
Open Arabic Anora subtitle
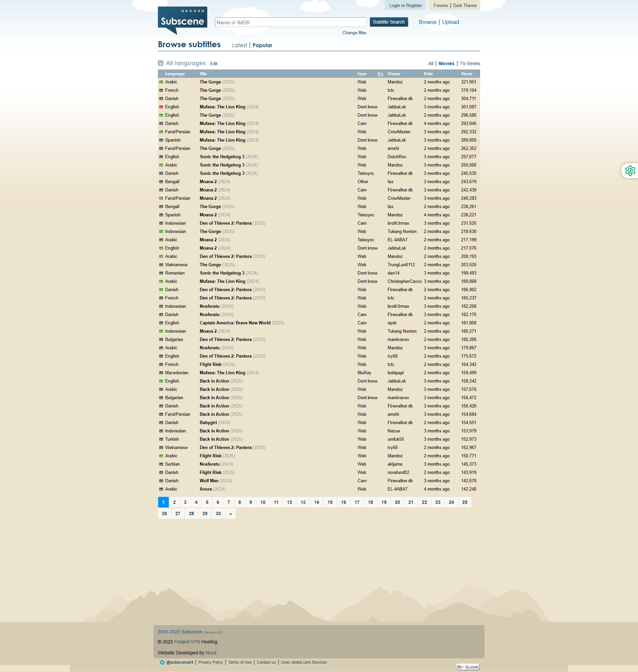[x=213, y=489]
